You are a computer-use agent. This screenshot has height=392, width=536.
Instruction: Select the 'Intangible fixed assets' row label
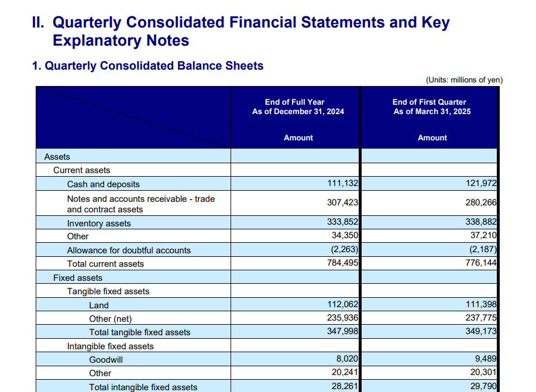tap(110, 346)
